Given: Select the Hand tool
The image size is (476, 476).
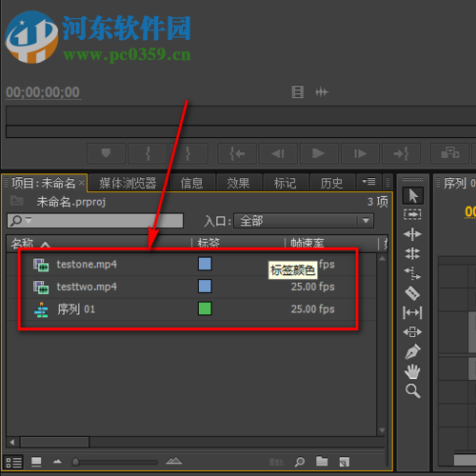Looking at the screenshot, I should [x=412, y=371].
